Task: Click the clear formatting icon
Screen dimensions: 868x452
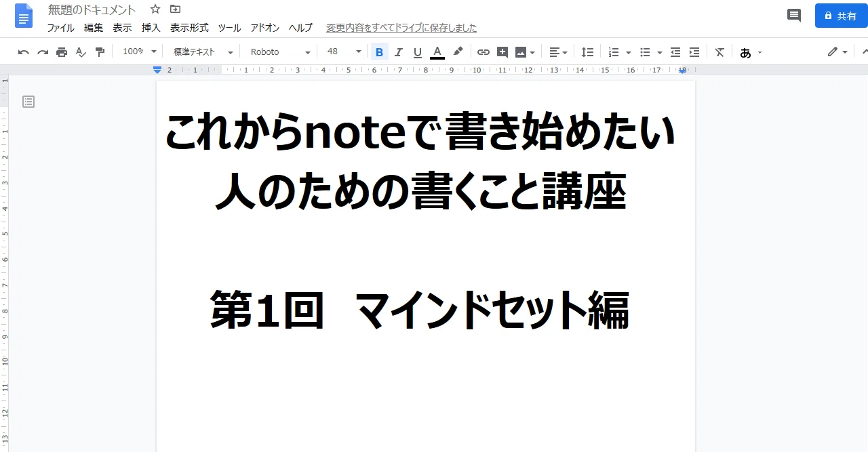Action: click(719, 52)
